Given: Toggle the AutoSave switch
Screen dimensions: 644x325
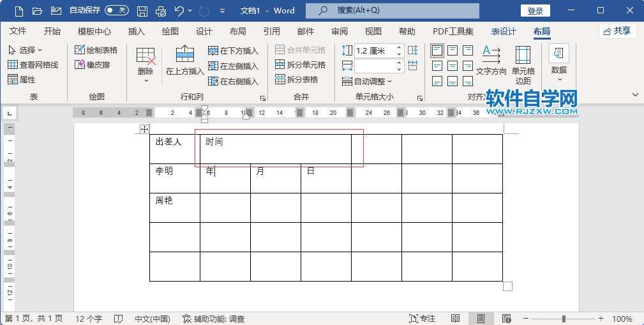Looking at the screenshot, I should tap(117, 11).
